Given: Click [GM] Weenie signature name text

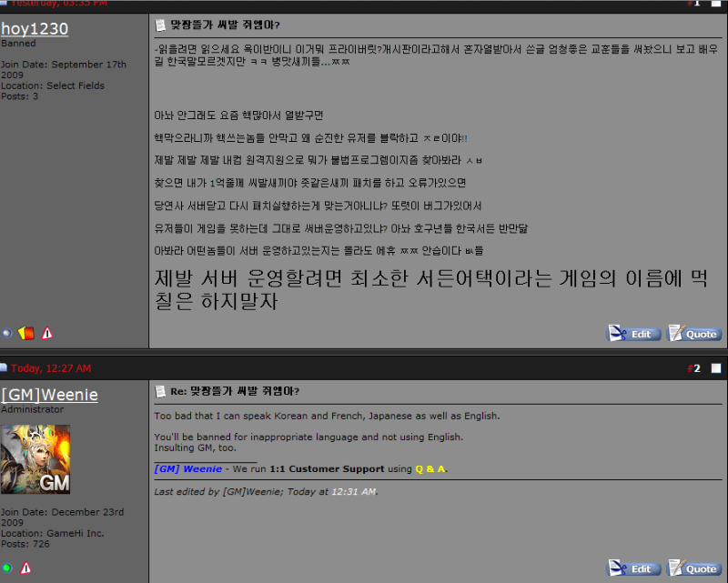Looking at the screenshot, I should click(x=188, y=468).
